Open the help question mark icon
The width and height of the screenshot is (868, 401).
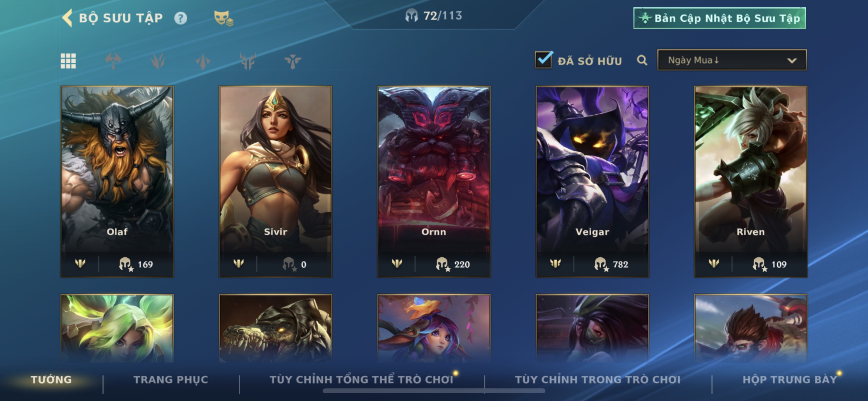click(181, 18)
